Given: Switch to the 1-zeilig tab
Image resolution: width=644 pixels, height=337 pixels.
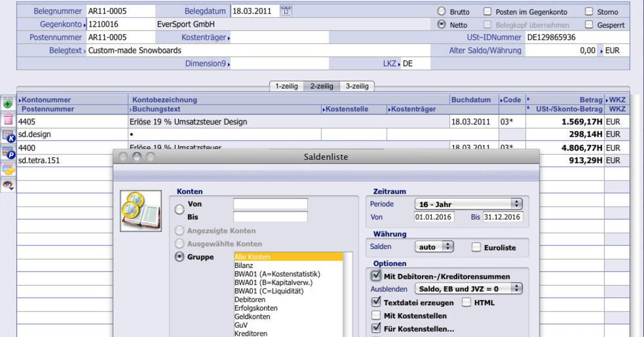Looking at the screenshot, I should pyautogui.click(x=288, y=85).
